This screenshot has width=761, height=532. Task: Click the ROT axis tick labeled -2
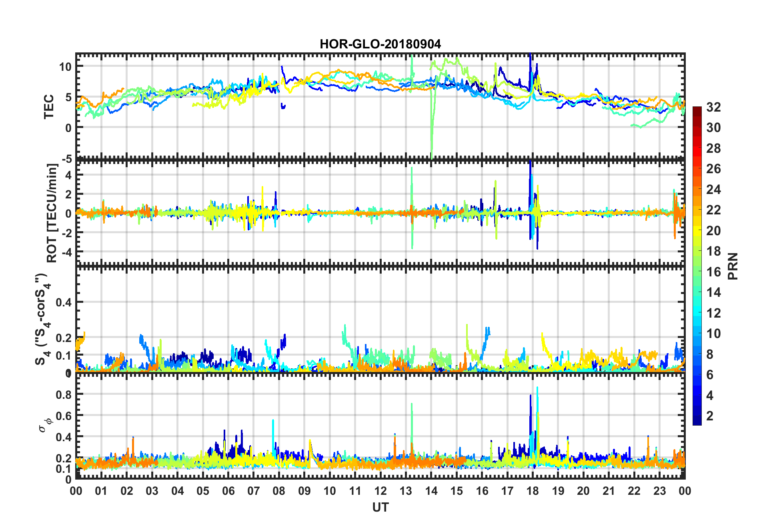point(67,233)
